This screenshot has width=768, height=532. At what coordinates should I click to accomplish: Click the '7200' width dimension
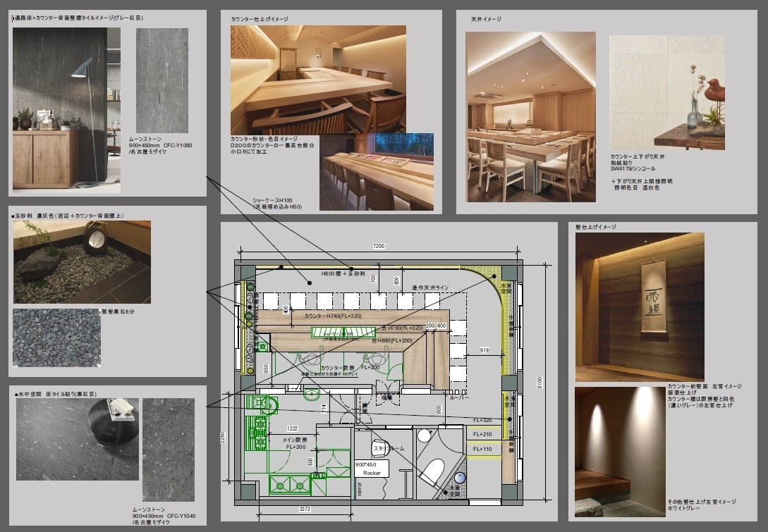pos(379,246)
